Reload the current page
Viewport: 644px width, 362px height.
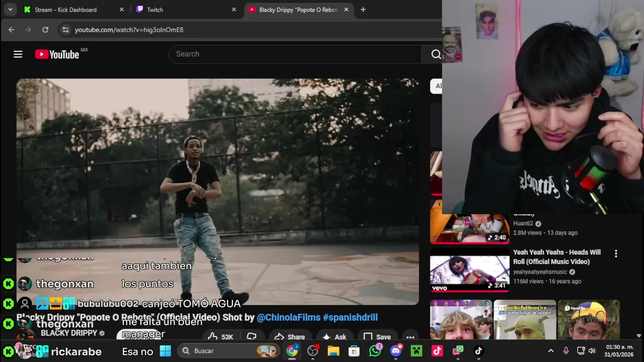(x=45, y=30)
